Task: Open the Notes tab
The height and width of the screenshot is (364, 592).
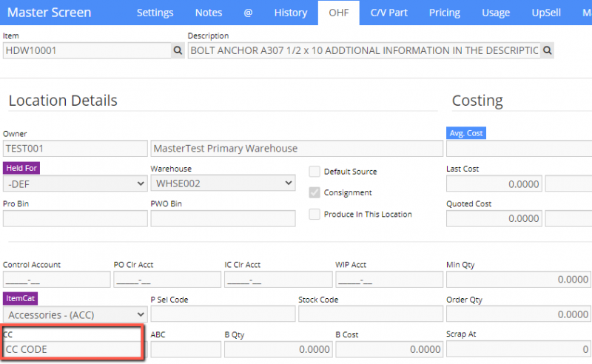Action: click(208, 13)
